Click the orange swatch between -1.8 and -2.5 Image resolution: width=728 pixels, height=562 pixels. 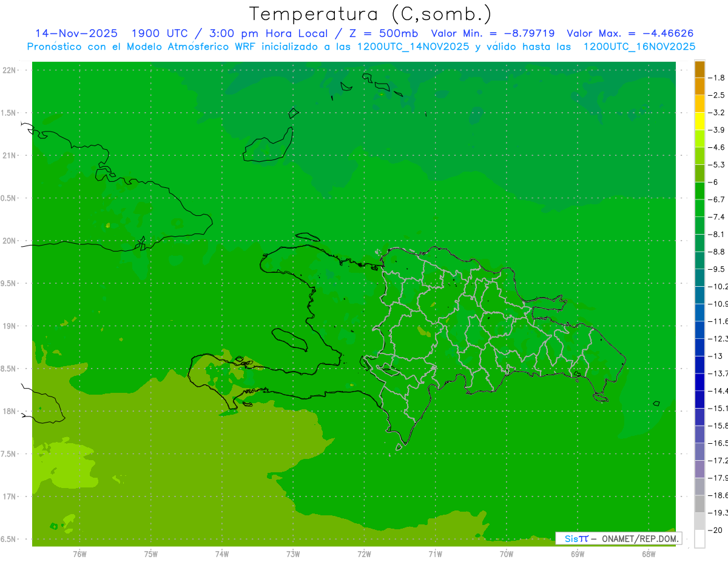click(699, 86)
